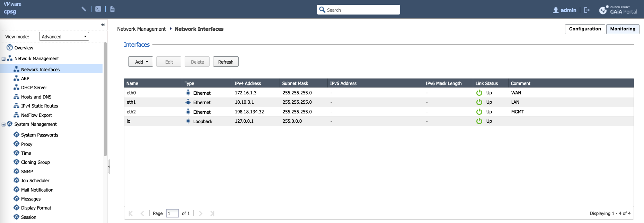Collapse sidebar with double-arrow icon
Image resolution: width=644 pixels, height=223 pixels.
coord(103,25)
